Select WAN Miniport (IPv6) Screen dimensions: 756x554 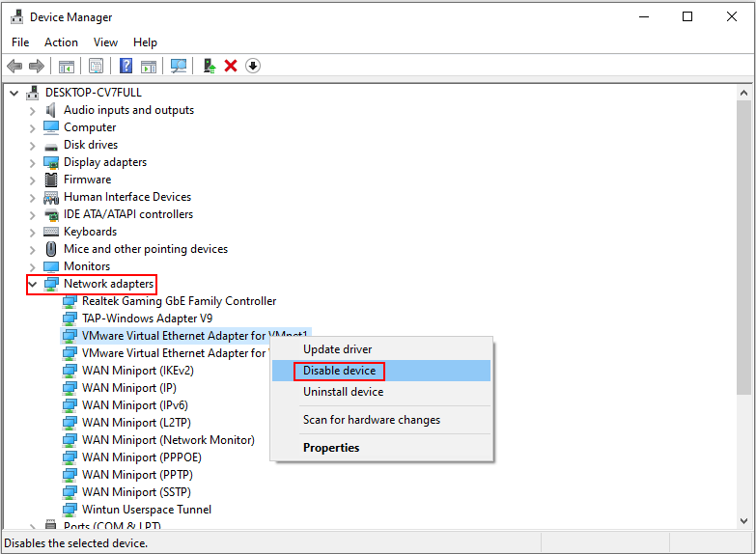(x=135, y=405)
